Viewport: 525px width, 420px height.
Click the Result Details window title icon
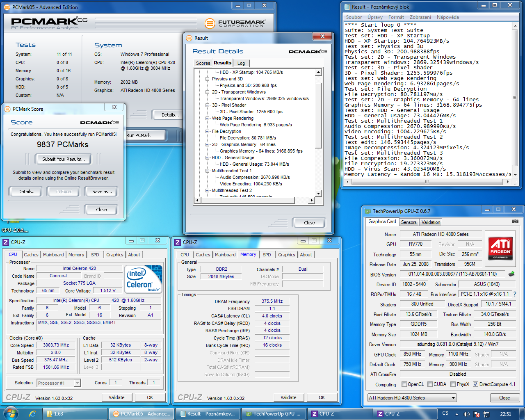(x=189, y=38)
